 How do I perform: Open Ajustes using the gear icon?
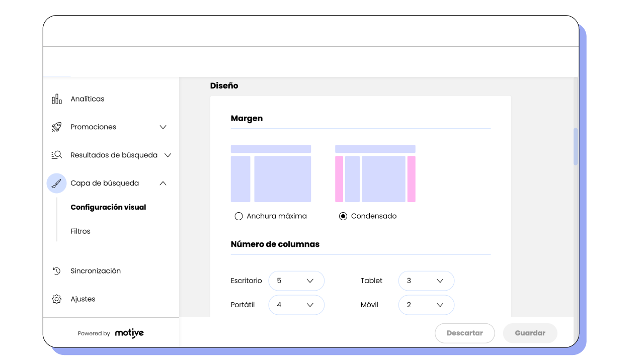(x=56, y=299)
